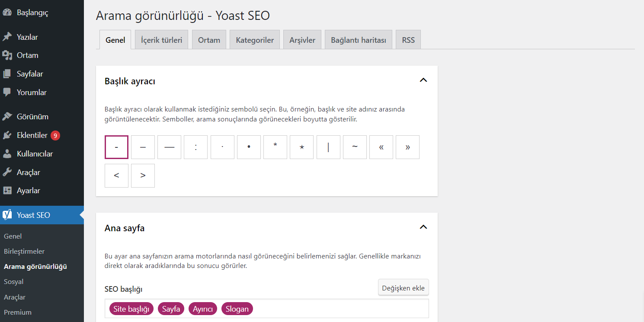Switch to the Genel tab
Screen dimensions: 644x322
click(x=115, y=40)
